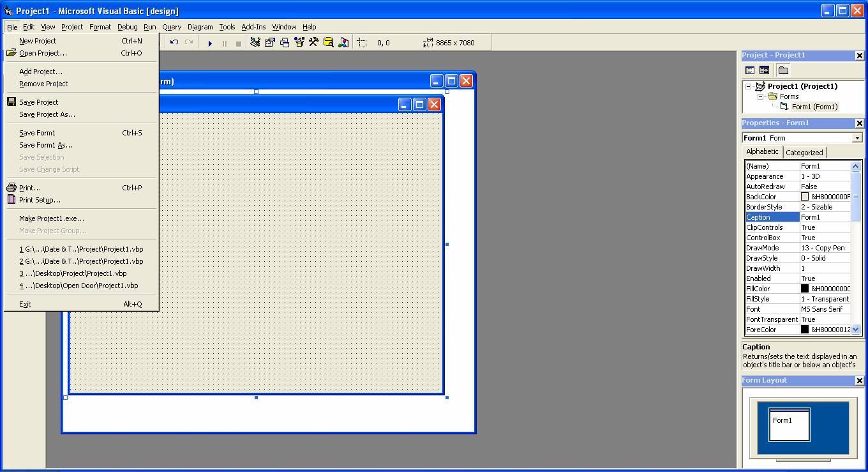Select the FontTransparent property row

797,319
